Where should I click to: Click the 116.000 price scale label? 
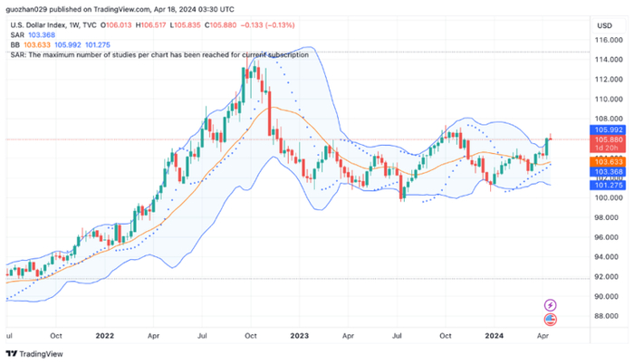click(609, 40)
